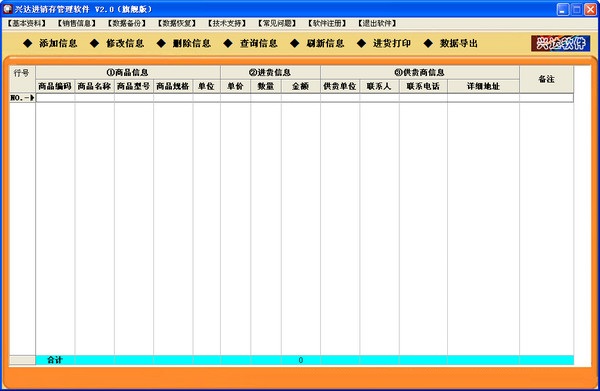Open the 【基本资料】 menu
Image resolution: width=600 pixels, height=391 pixels.
tap(26, 23)
